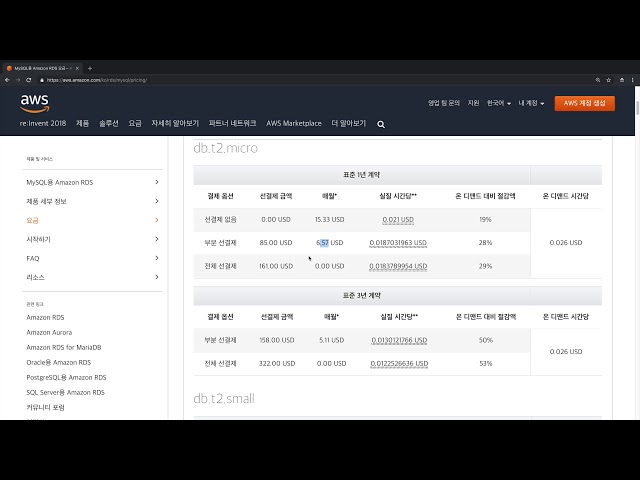Open a new browser tab with plus icon

[x=90, y=68]
